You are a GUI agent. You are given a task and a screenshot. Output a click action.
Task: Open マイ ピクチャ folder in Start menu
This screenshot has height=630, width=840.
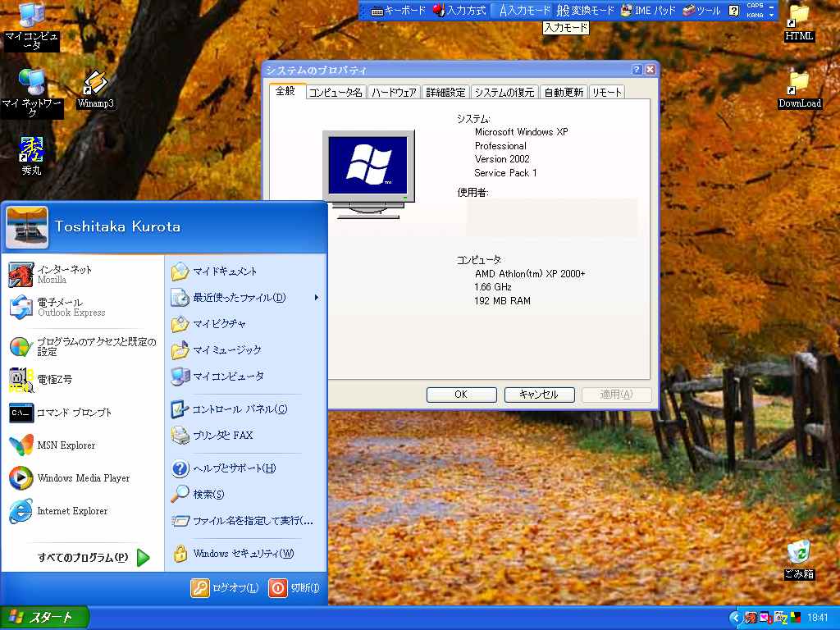tap(245, 323)
